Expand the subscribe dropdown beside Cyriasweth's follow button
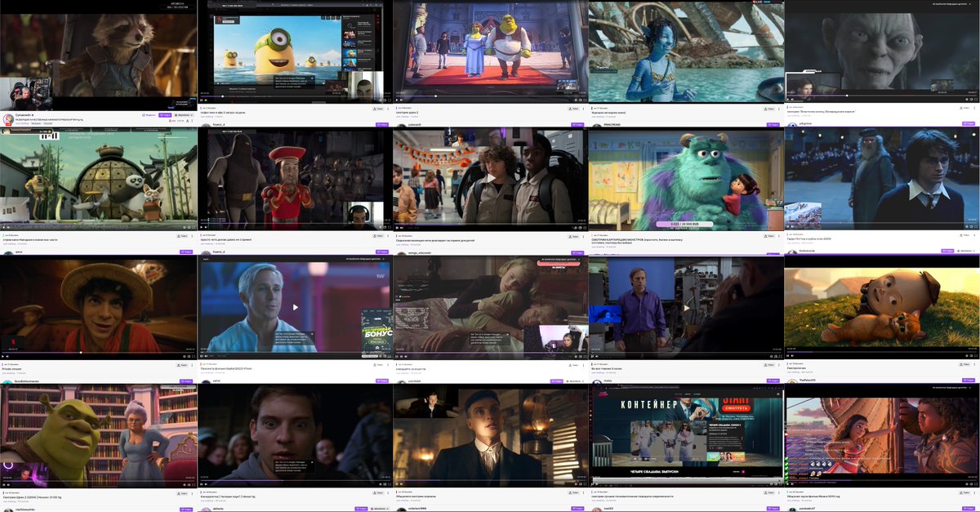Screen dimensions: 980x512 click(184, 115)
